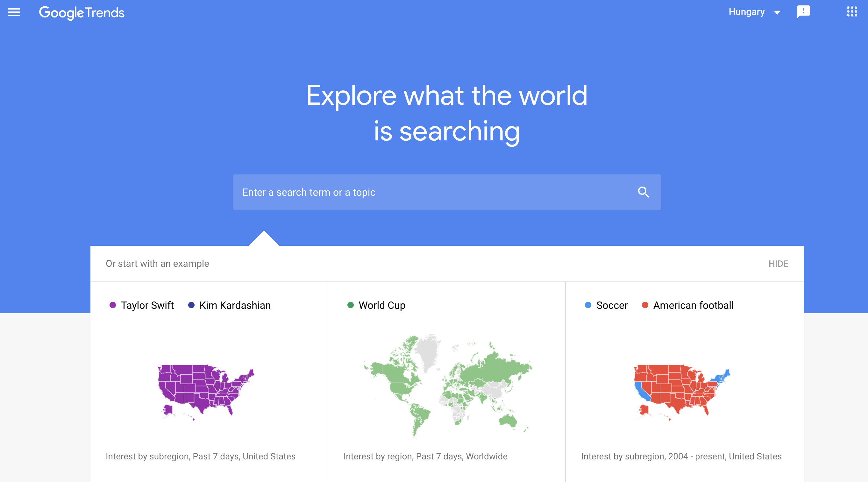Click the red American football dot
The height and width of the screenshot is (482, 868).
645,305
